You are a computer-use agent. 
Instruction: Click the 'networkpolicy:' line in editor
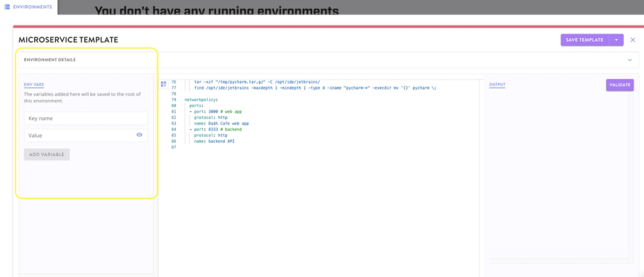201,100
